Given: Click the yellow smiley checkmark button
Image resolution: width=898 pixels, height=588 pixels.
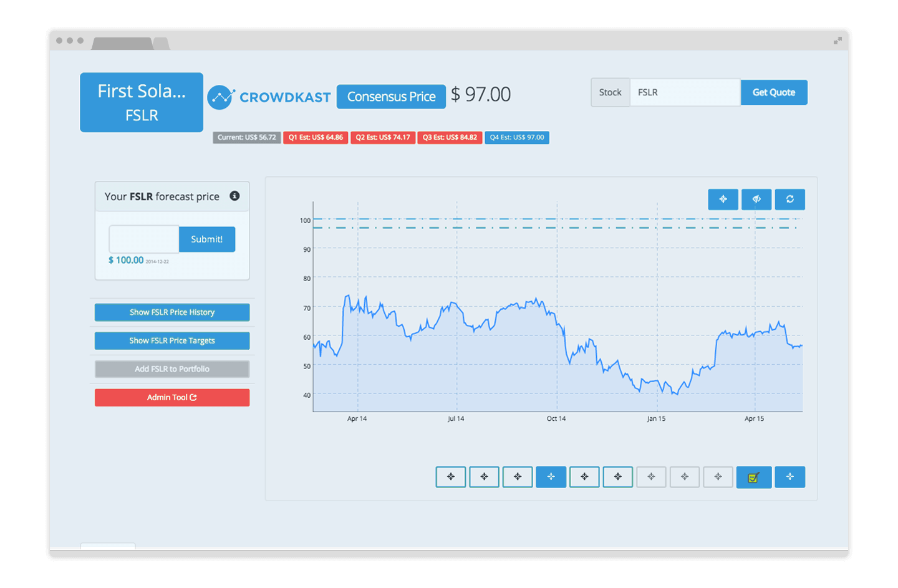Looking at the screenshot, I should click(753, 477).
